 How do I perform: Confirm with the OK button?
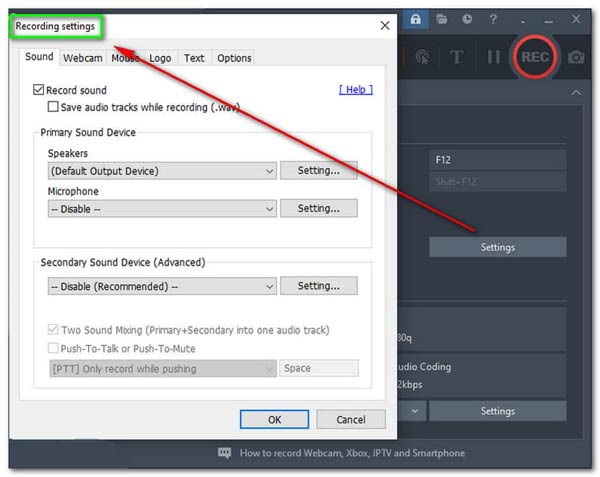tap(274, 420)
